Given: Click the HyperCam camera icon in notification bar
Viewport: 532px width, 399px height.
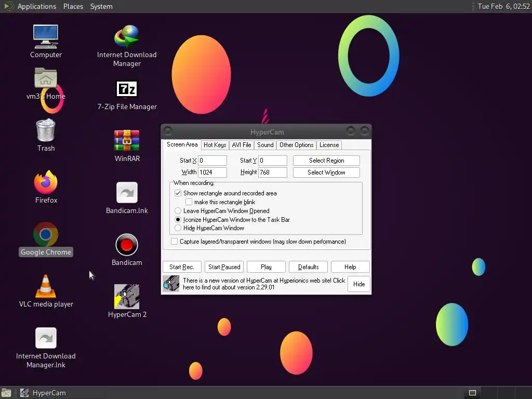Looking at the screenshot, I should point(171,284).
